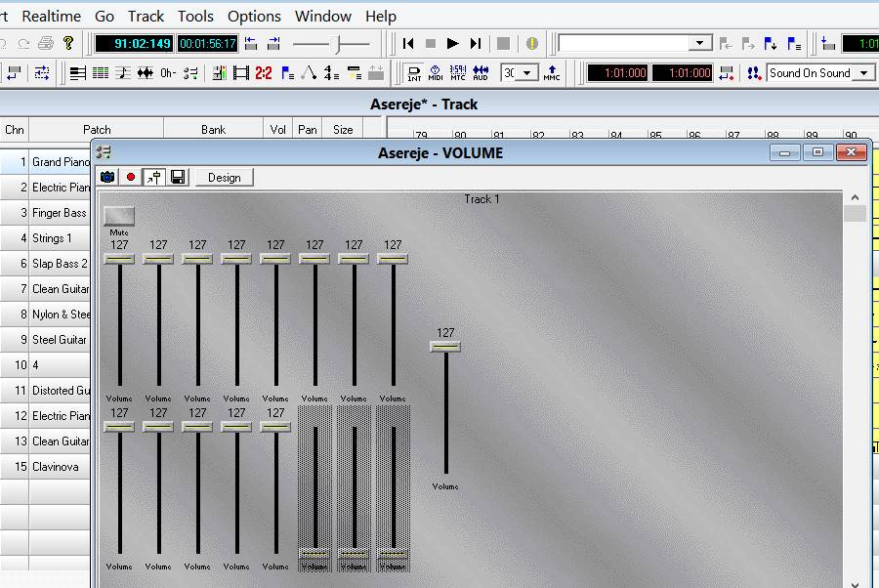Image resolution: width=879 pixels, height=588 pixels.
Task: Click the floppy disk save icon
Action: point(177,177)
